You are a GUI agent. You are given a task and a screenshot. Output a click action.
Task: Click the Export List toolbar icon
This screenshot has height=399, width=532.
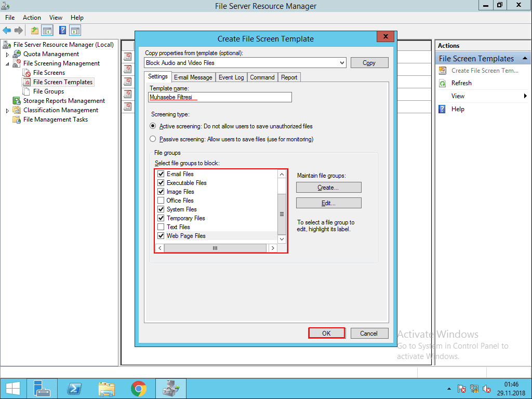(34, 30)
